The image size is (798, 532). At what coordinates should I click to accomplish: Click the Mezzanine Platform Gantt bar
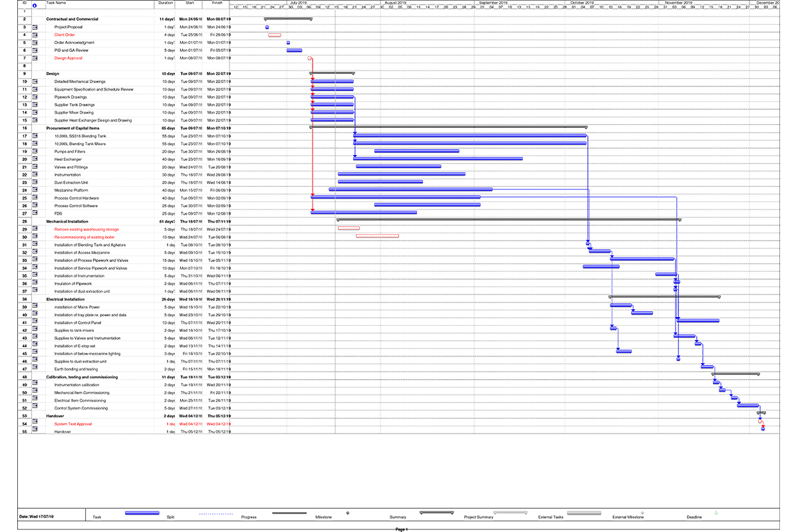410,190
